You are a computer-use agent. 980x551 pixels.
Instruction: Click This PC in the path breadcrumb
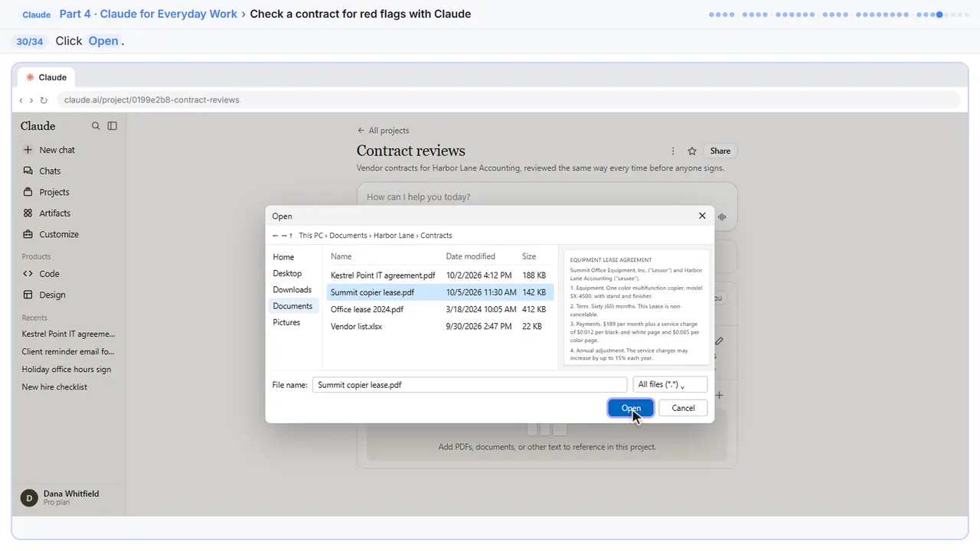(311, 236)
